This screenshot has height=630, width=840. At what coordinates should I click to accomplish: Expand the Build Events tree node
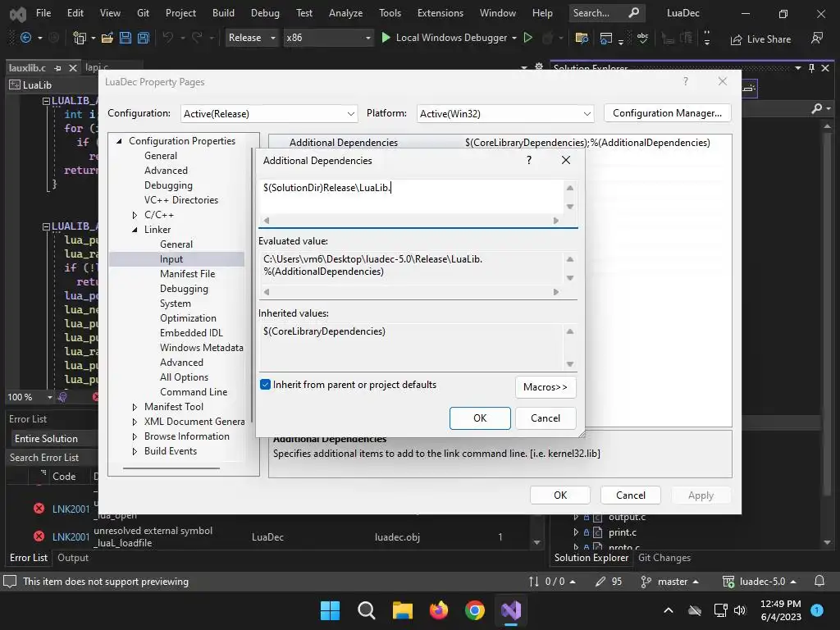coord(135,451)
